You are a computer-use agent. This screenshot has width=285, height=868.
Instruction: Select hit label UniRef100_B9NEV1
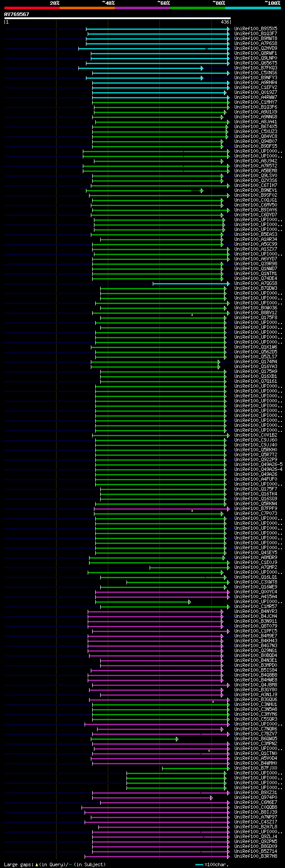pyautogui.click(x=256, y=190)
